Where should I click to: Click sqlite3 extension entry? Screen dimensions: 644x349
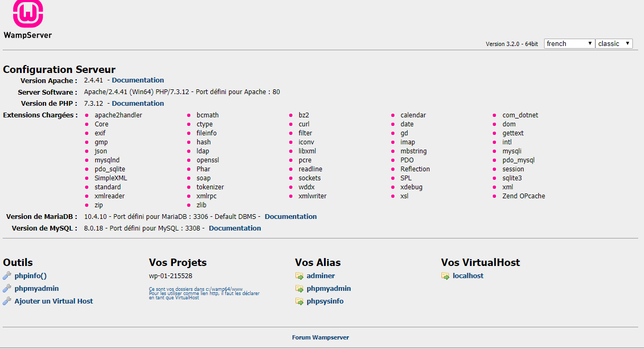(x=512, y=178)
